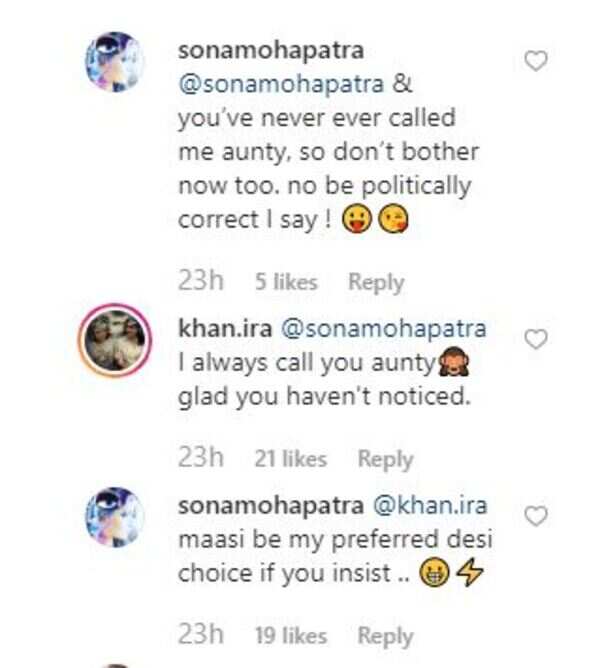Reply to khan.ira's comment
This screenshot has height=668, width=600.
(x=385, y=459)
